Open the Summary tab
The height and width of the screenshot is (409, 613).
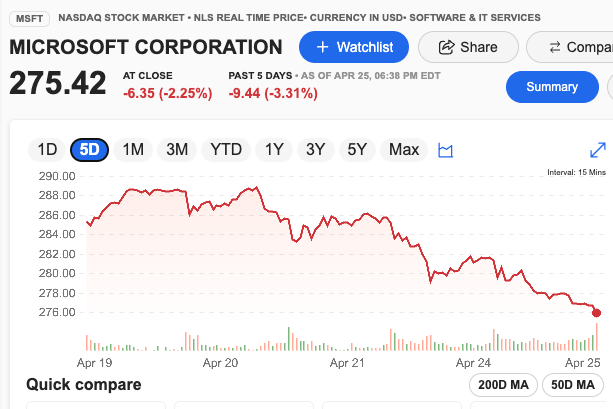coord(552,87)
